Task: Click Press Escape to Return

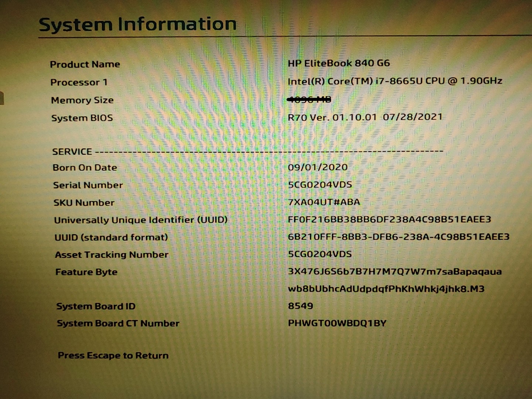Action: (113, 355)
